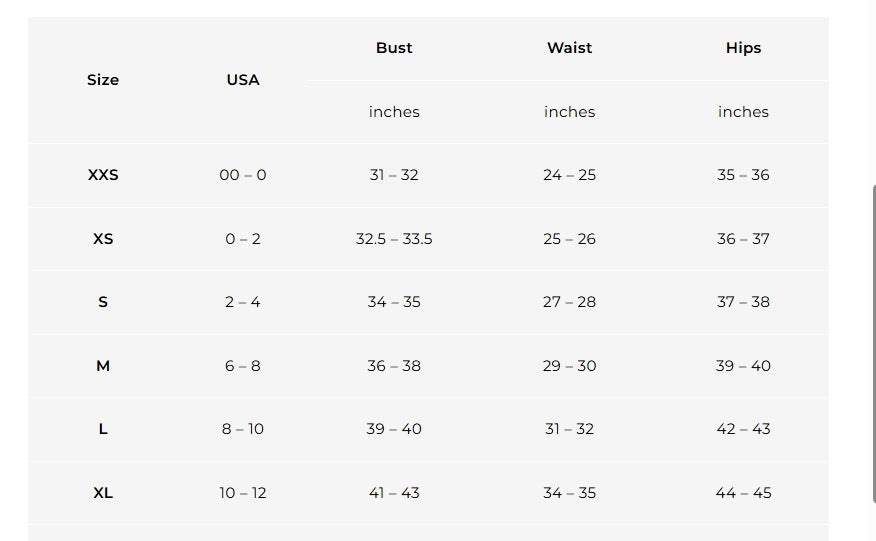The image size is (876, 541).
Task: Click the Bust column header
Action: [394, 48]
